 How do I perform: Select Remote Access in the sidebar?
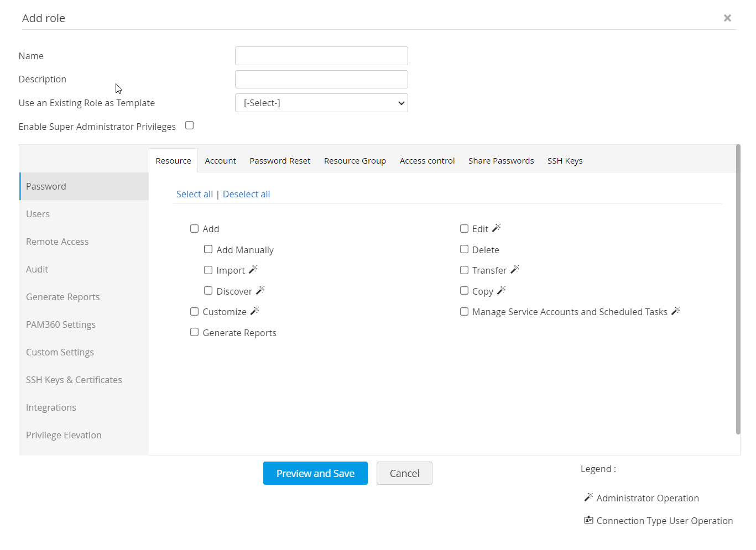point(58,242)
